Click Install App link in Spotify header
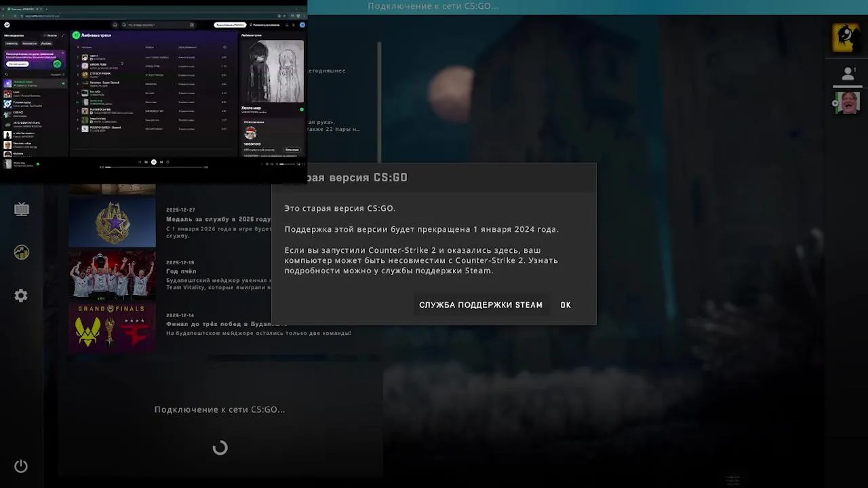The image size is (868, 488). 265,25
